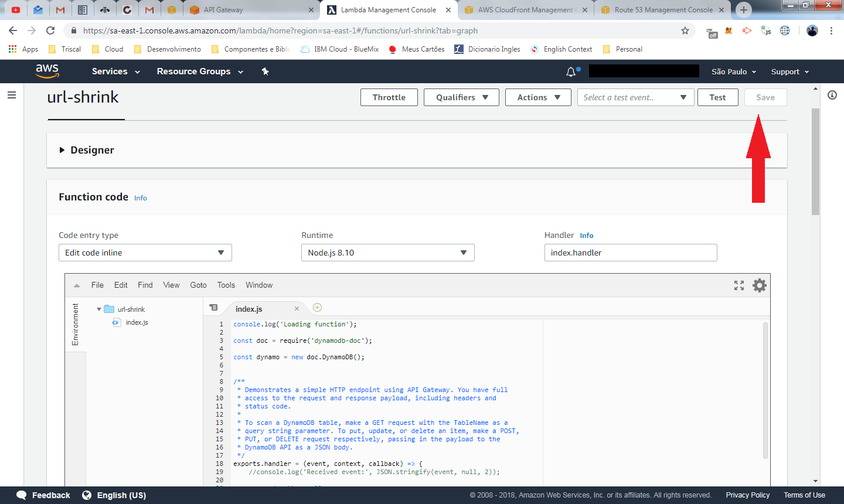Close the API Gateway tab
This screenshot has height=504, width=844.
[311, 10]
